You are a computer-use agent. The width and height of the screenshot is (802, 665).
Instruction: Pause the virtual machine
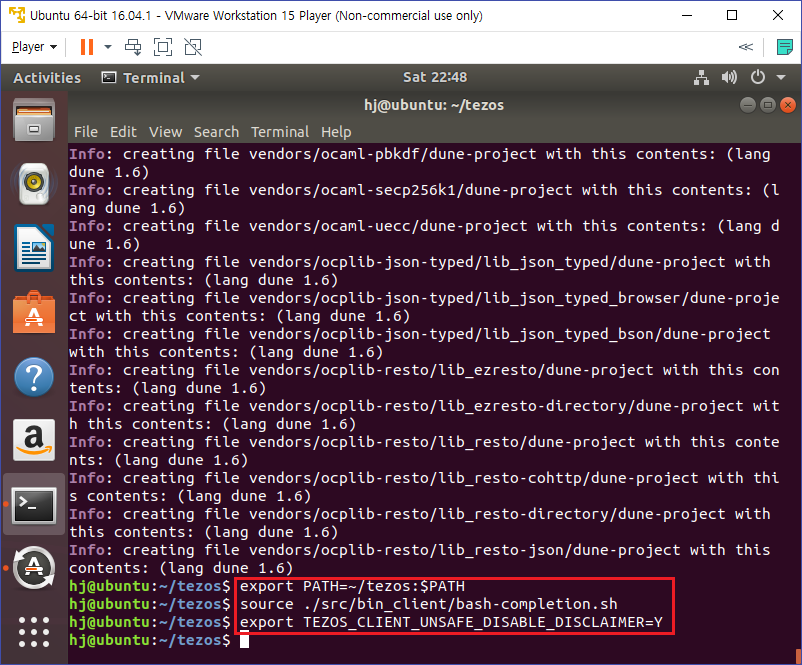(x=87, y=47)
